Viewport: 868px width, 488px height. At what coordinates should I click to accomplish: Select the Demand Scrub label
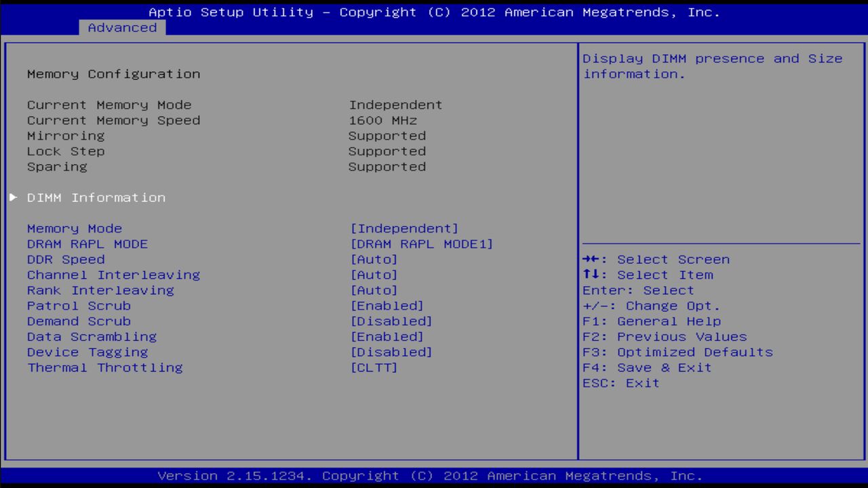(x=79, y=321)
